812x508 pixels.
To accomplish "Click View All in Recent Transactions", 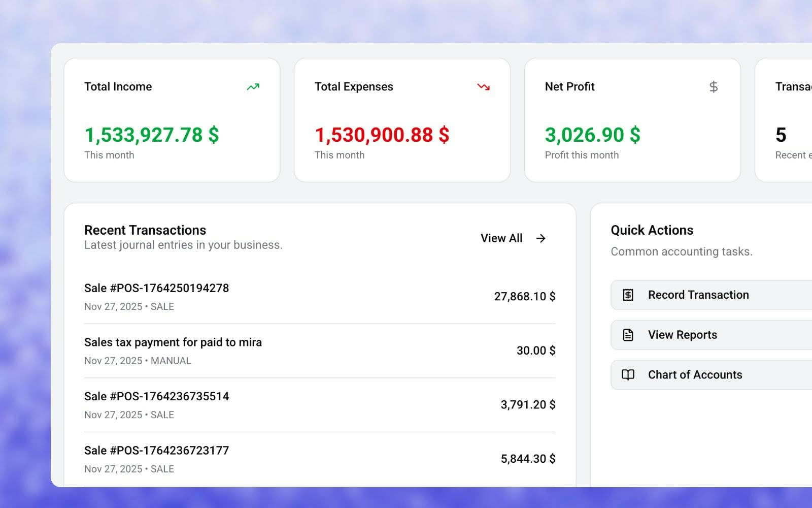I will [501, 238].
